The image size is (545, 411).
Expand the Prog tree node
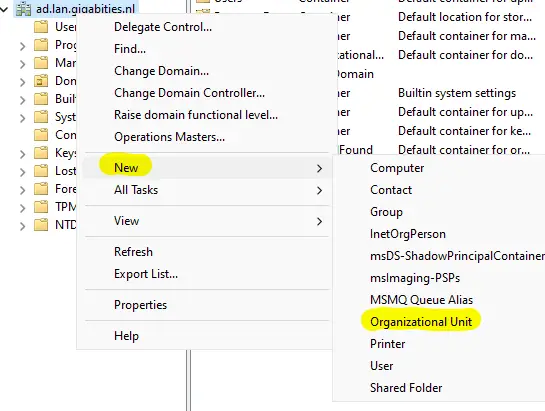[23, 46]
